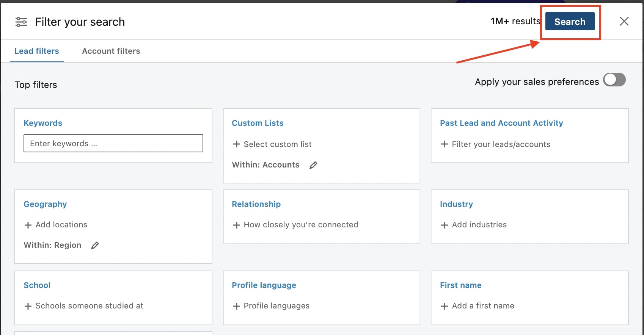Click the Profile languages text
The image size is (644, 335).
click(276, 306)
